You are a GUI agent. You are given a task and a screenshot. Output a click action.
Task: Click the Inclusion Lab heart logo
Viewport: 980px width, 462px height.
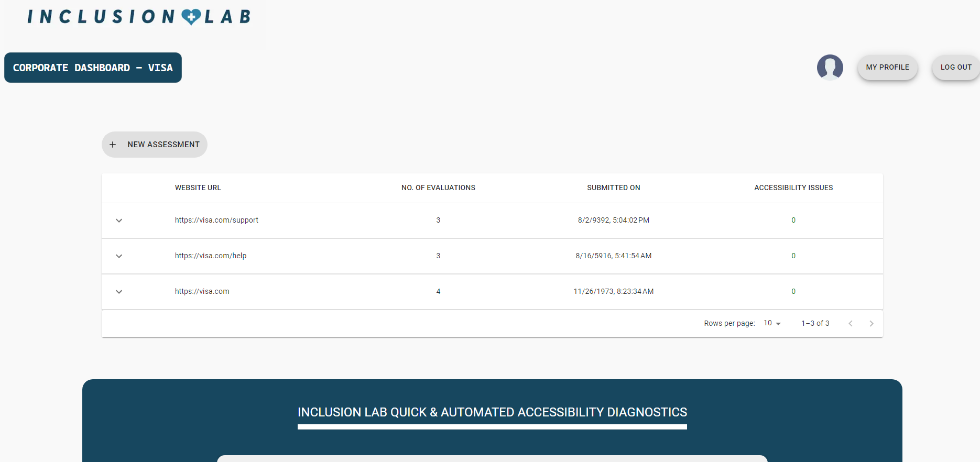(x=191, y=17)
